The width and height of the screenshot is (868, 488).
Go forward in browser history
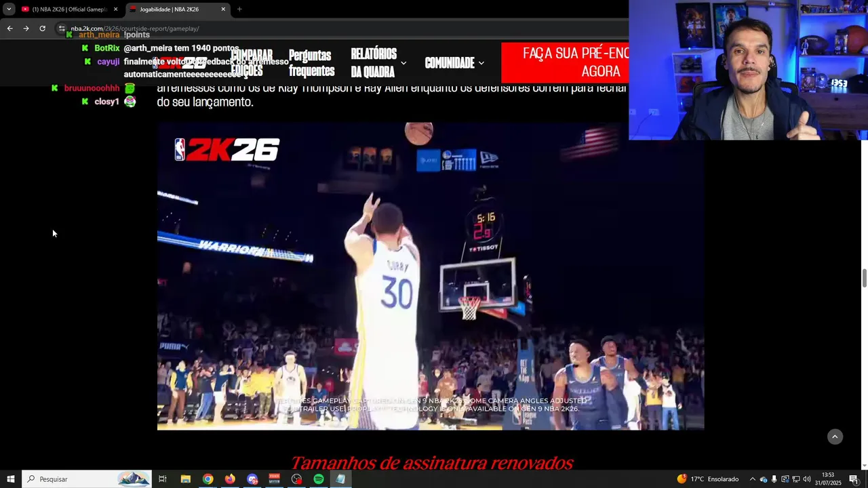coord(26,28)
